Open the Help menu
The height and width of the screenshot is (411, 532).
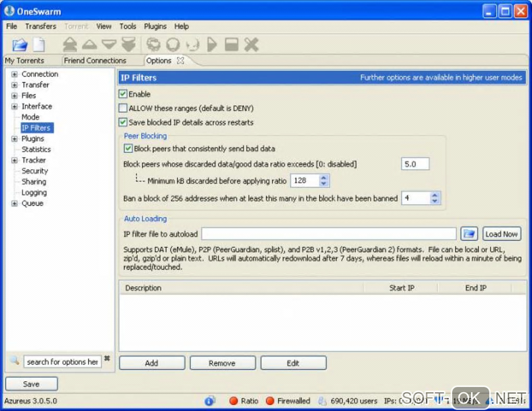tap(182, 26)
